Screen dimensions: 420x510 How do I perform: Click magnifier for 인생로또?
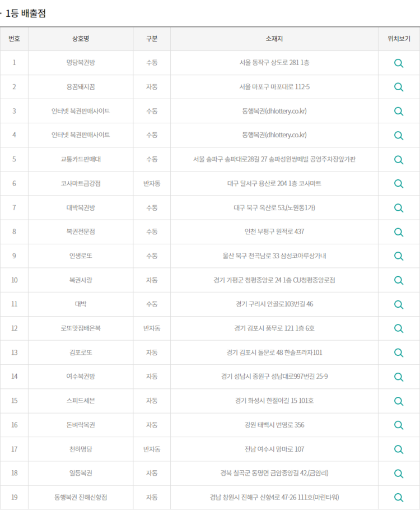pos(399,256)
